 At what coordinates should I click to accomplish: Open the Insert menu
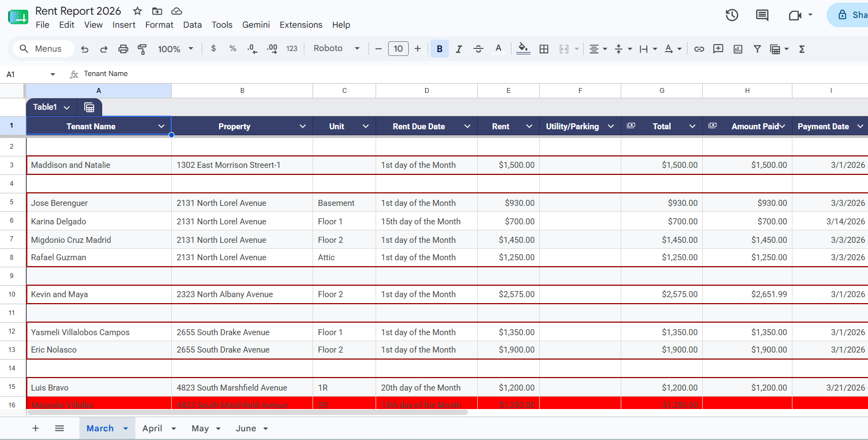pos(124,25)
